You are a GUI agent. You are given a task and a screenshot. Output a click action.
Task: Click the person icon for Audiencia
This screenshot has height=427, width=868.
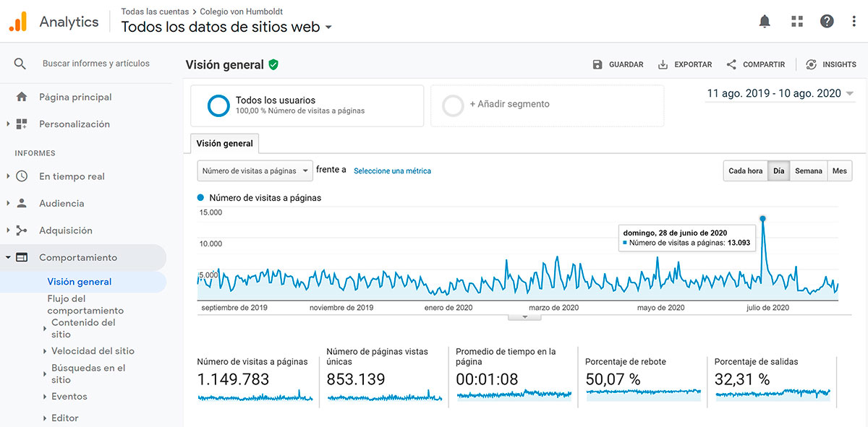[22, 203]
